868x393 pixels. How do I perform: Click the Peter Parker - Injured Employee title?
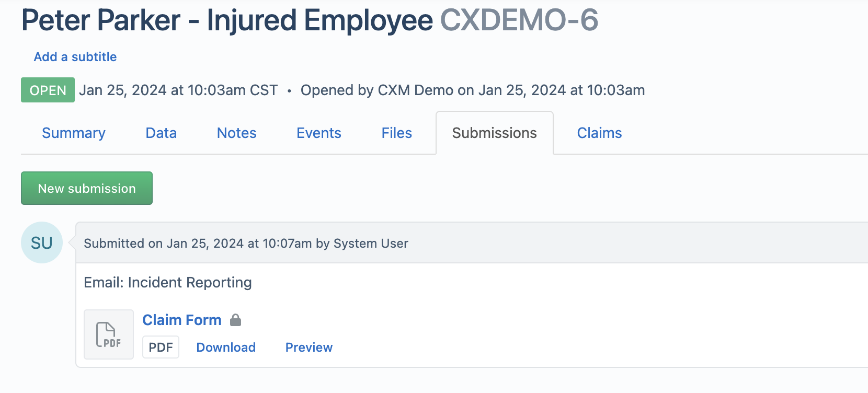pos(227,20)
